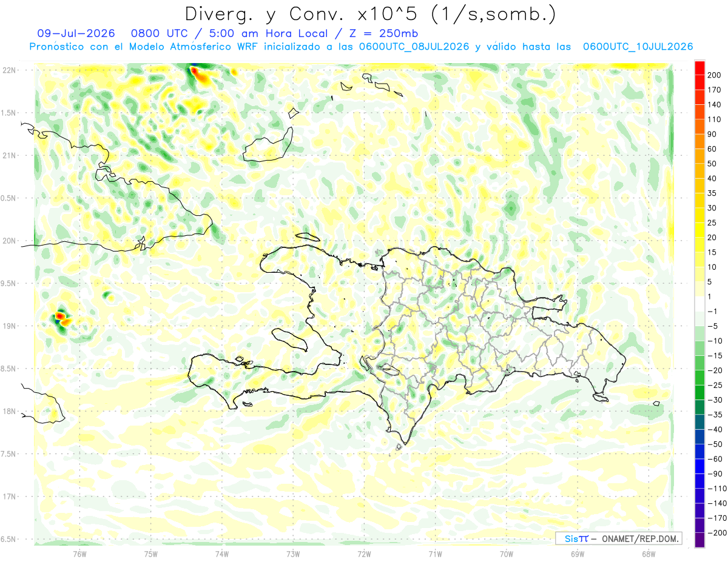The width and height of the screenshot is (728, 562).
Task: Select the '20N' latitude label
Action: [9, 241]
